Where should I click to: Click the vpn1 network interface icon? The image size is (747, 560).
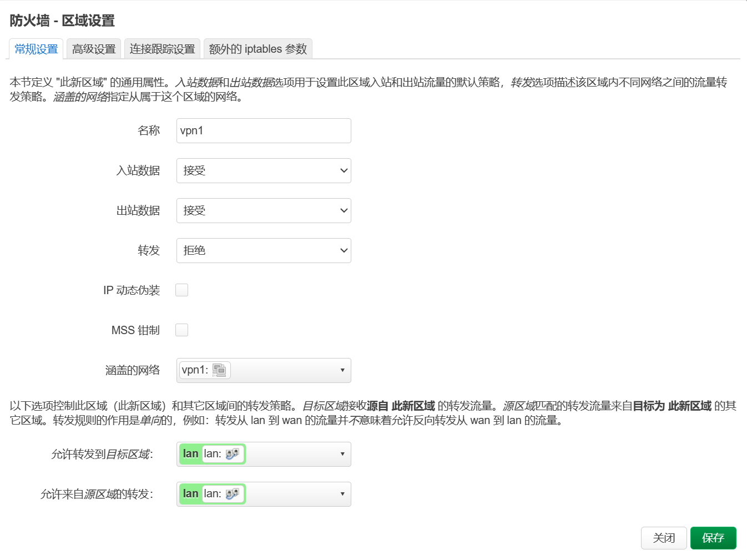pyautogui.click(x=219, y=370)
